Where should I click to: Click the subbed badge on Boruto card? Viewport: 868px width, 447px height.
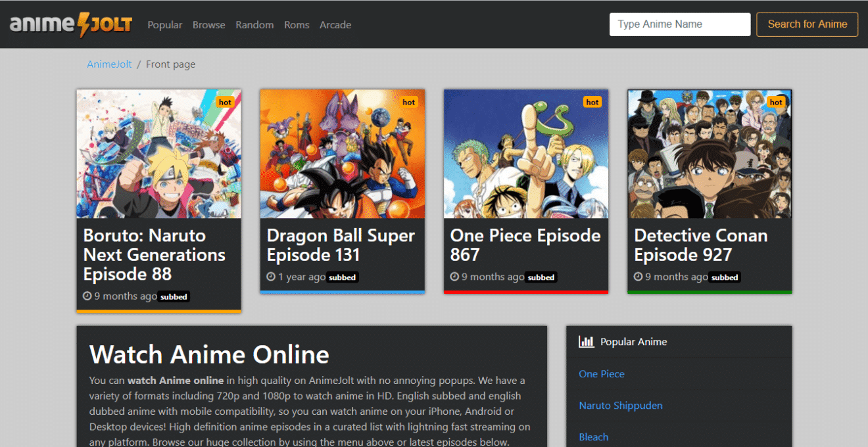click(174, 297)
